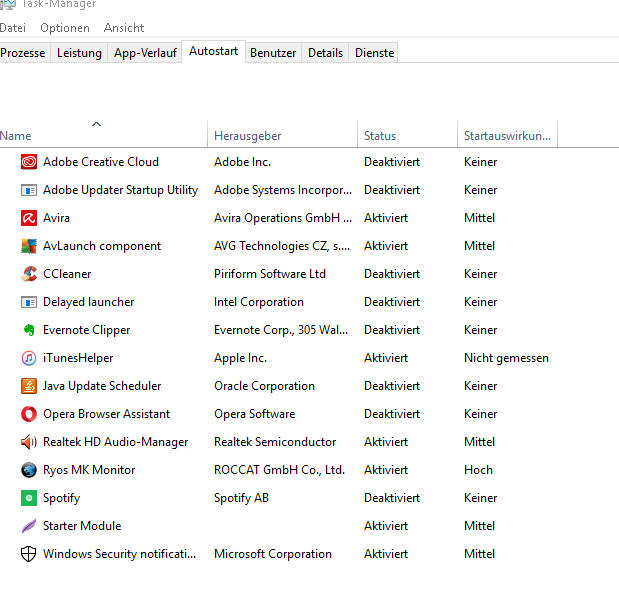Click publisher Piriform Software Ltd
Image resolution: width=619 pixels, height=592 pixels.
[270, 274]
